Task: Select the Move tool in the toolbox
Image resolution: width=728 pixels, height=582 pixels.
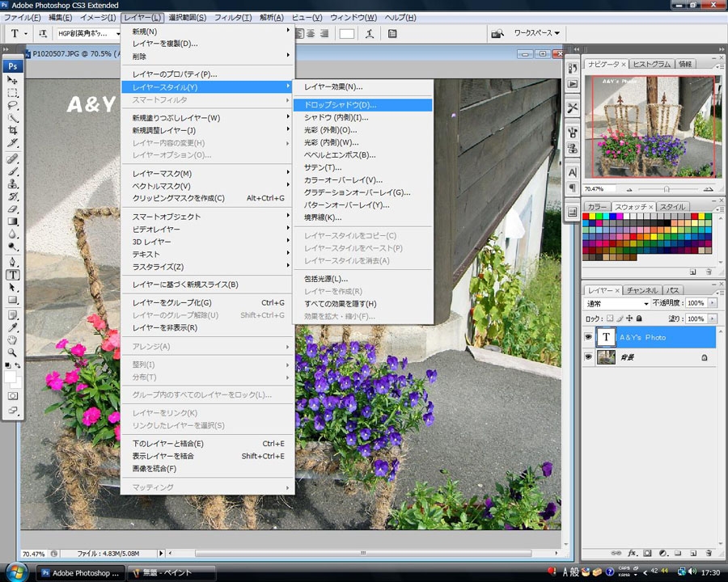Action: tap(13, 81)
